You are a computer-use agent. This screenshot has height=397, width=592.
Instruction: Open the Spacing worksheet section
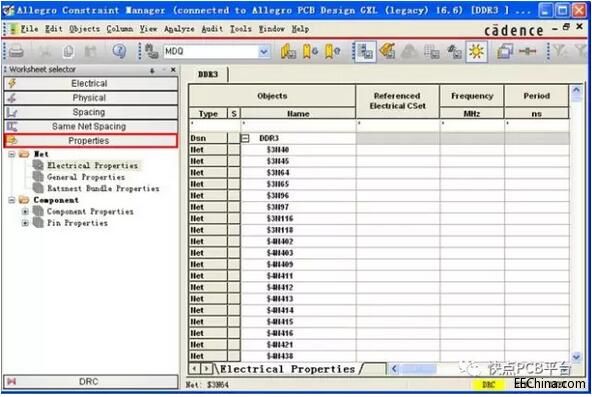coord(91,112)
